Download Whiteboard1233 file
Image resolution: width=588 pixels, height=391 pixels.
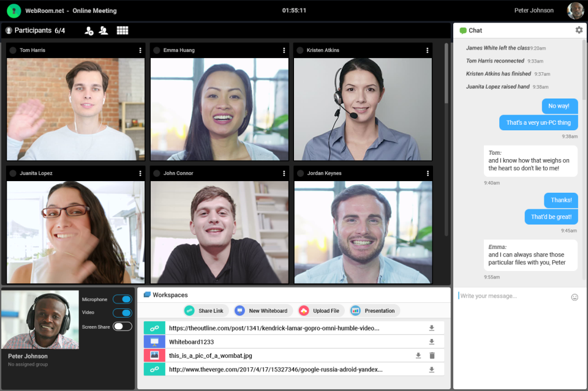[432, 341]
